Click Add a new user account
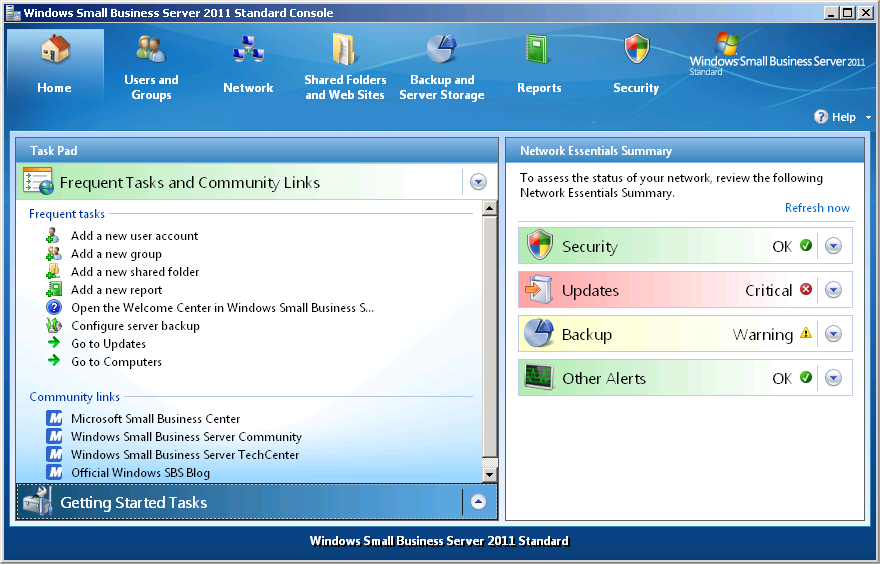880x564 pixels. 134,236
